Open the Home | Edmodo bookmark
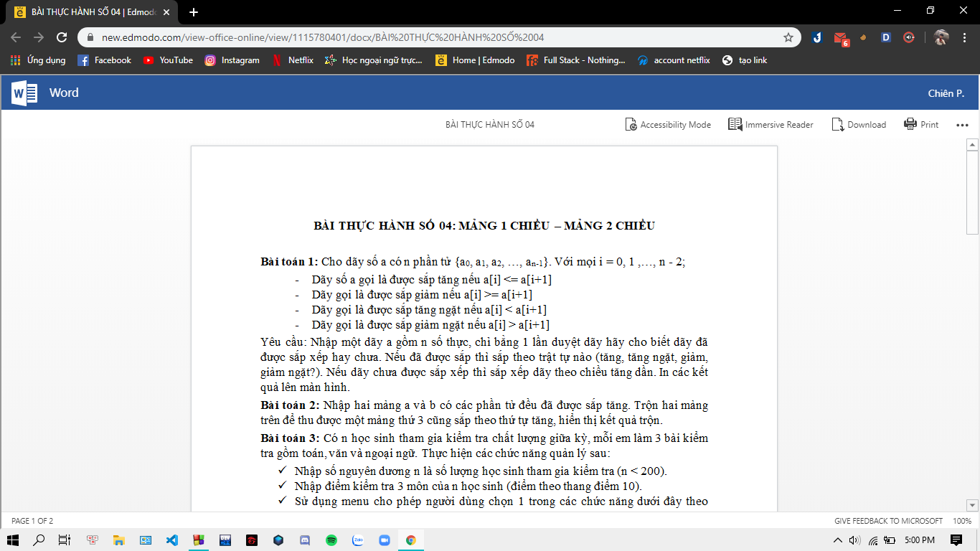Viewport: 980px width, 551px height. click(x=475, y=60)
